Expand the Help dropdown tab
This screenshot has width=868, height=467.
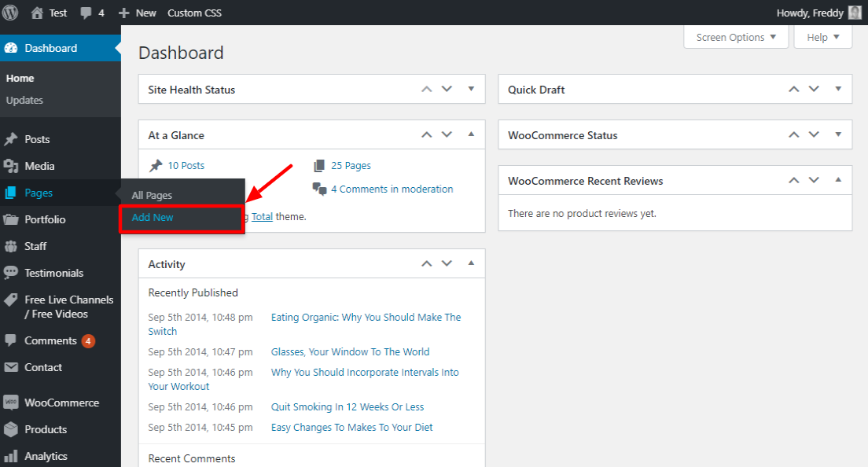(x=823, y=37)
